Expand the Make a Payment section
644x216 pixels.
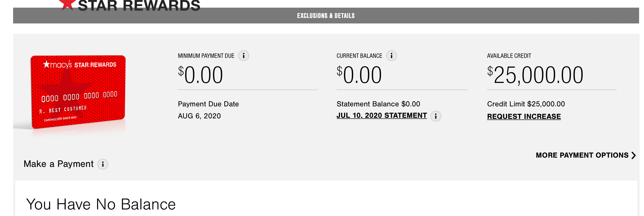(59, 164)
